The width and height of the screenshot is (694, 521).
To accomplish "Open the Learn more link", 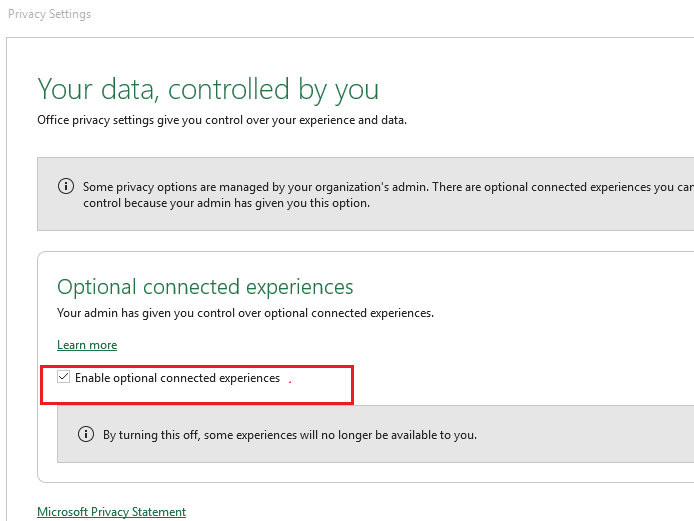I will click(x=87, y=345).
